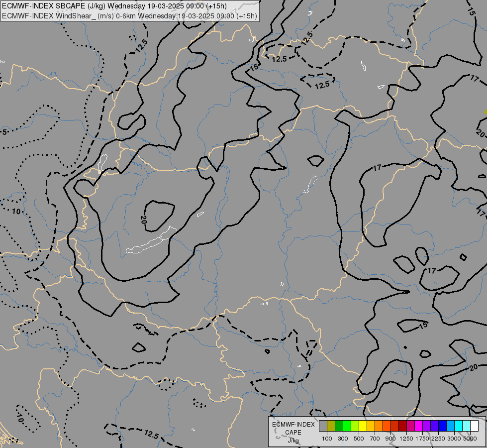Screen dimensions: 487x448
Task: Click the 1250 legend tick label
Action: pyautogui.click(x=406, y=439)
